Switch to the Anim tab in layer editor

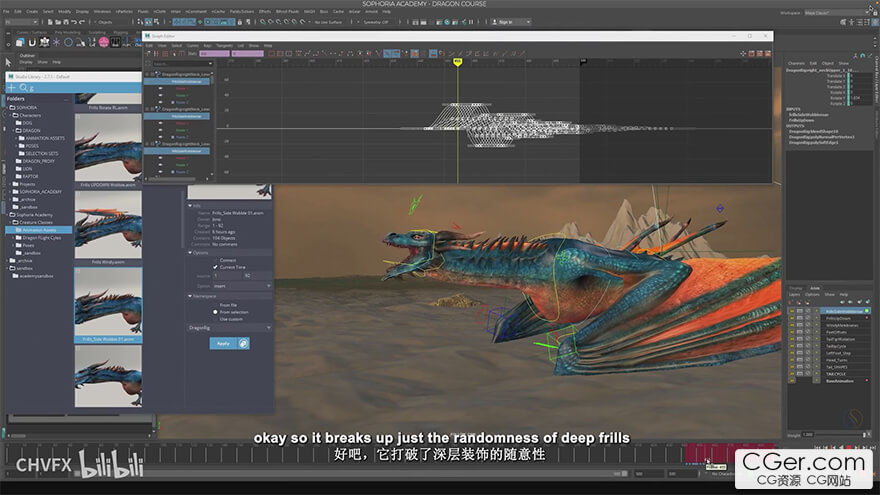(x=814, y=288)
